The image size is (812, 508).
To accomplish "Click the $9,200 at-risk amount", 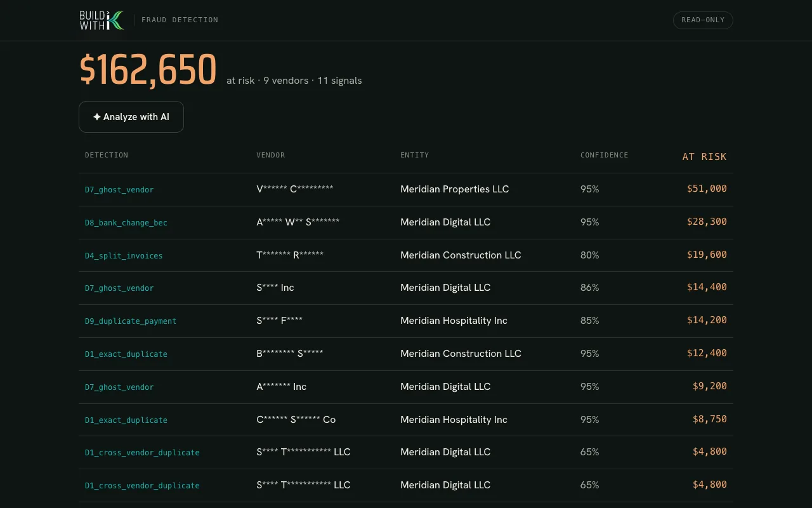I will pos(710,386).
